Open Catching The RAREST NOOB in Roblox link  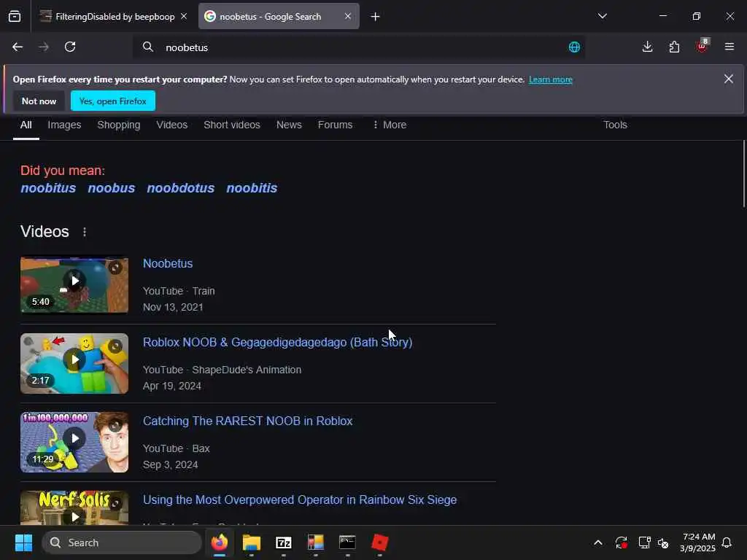tap(248, 421)
